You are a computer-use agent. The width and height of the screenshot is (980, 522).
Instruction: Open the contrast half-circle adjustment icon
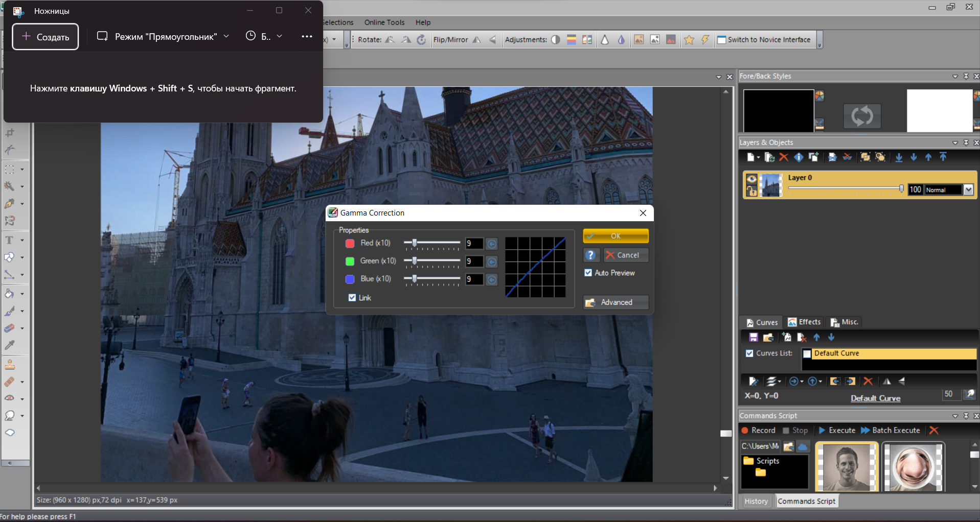(x=556, y=40)
